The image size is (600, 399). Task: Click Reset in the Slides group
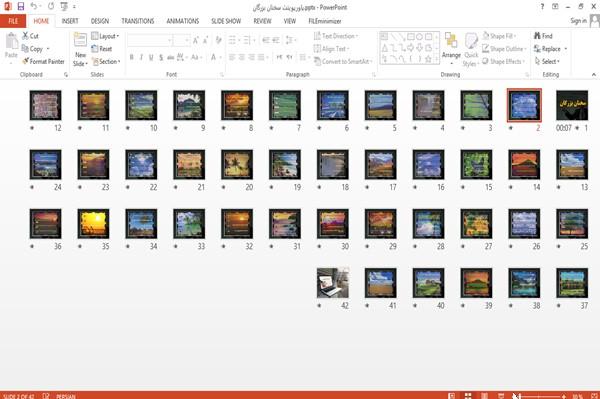click(102, 49)
